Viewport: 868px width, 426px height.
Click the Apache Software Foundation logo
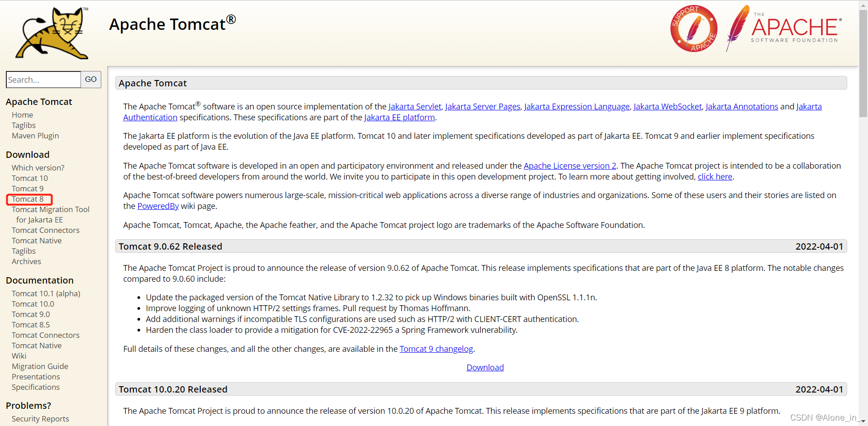tap(784, 28)
